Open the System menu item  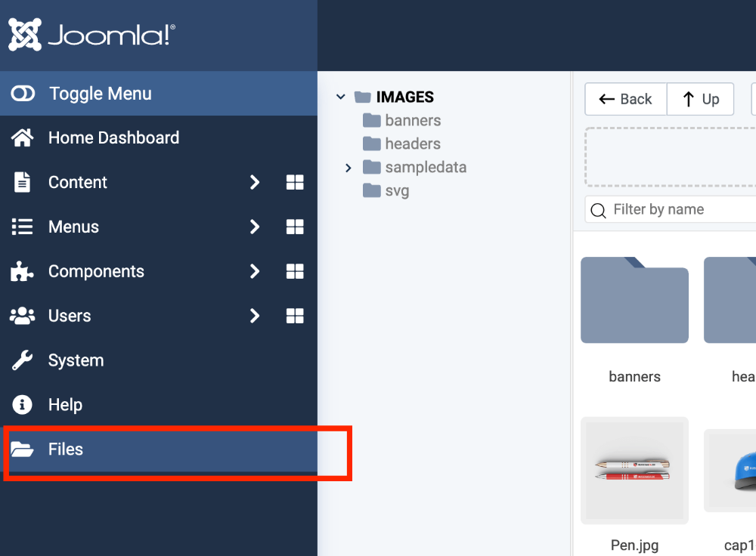coord(76,361)
